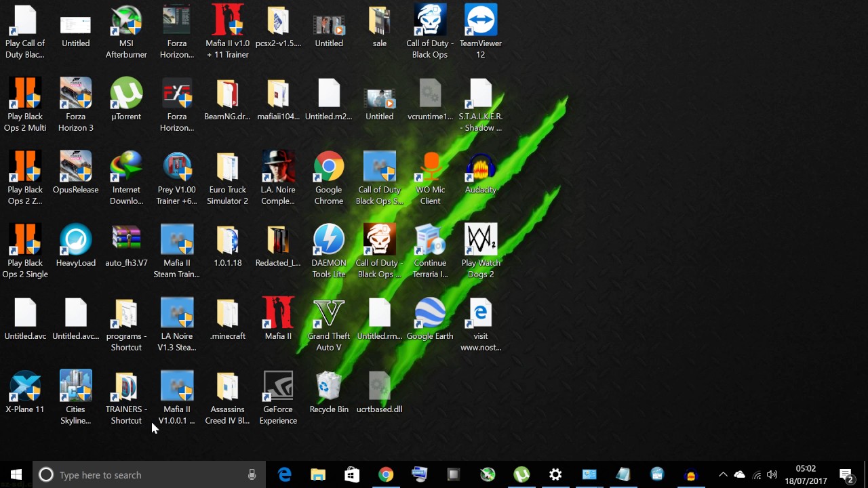Screen dimensions: 868x488
Task: Select the L.A. Noire Complete shortcut
Action: point(278,178)
